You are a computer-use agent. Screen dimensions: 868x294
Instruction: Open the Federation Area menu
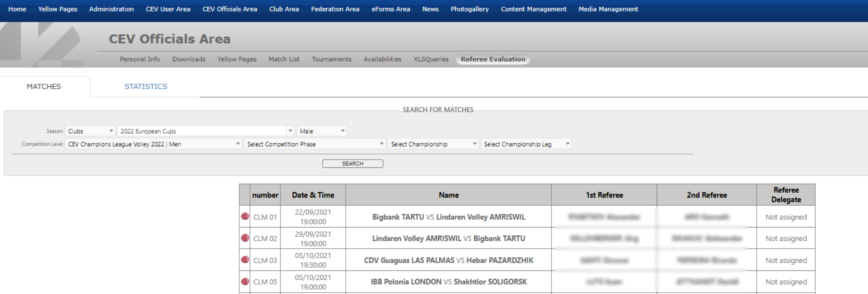pyautogui.click(x=335, y=9)
